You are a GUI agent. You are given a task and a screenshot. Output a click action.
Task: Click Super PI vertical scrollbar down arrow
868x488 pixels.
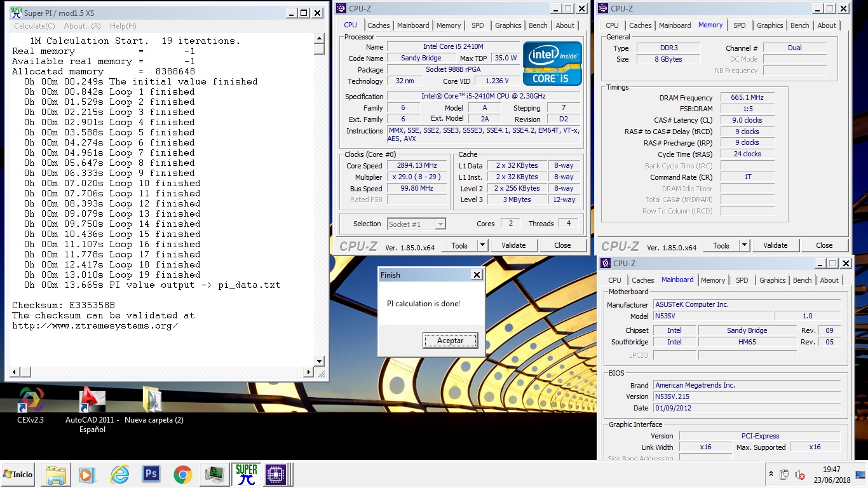[320, 362]
